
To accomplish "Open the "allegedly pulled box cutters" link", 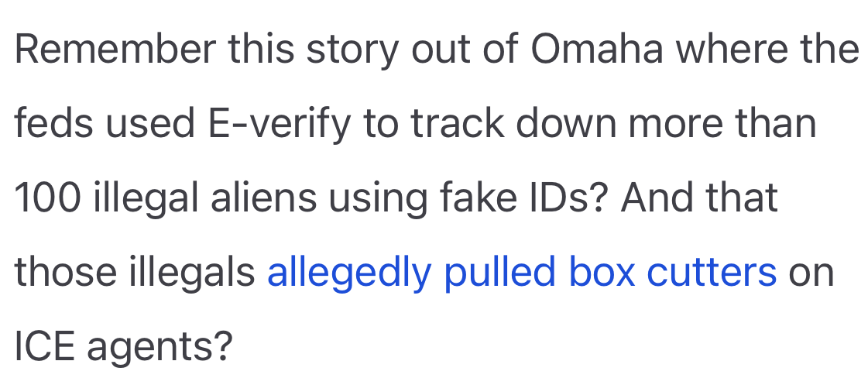I will pyautogui.click(x=521, y=272).
